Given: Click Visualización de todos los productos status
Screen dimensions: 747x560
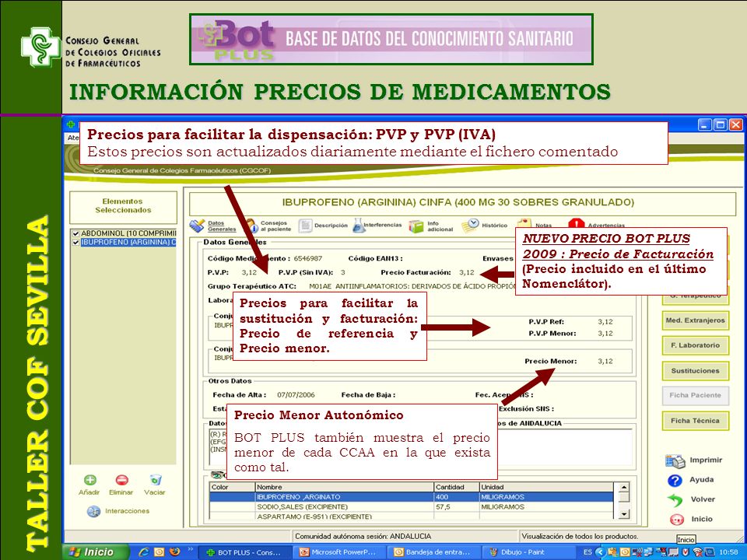Looking at the screenshot, I should [x=580, y=536].
